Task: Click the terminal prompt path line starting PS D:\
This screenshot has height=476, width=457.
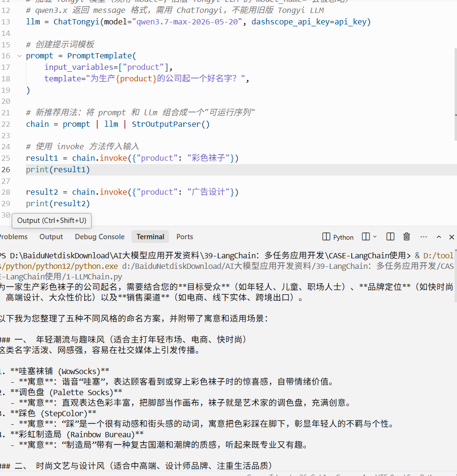Action: (205, 255)
